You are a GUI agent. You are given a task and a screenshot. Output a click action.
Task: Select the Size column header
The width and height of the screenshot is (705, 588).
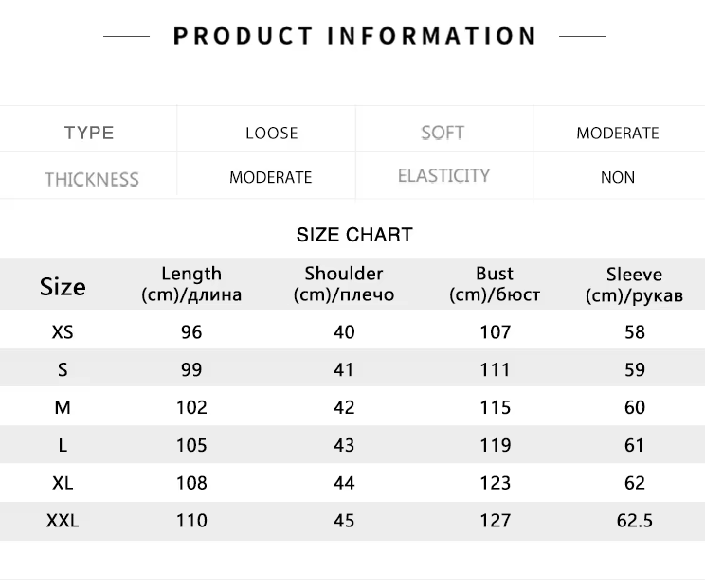pyautogui.click(x=63, y=286)
